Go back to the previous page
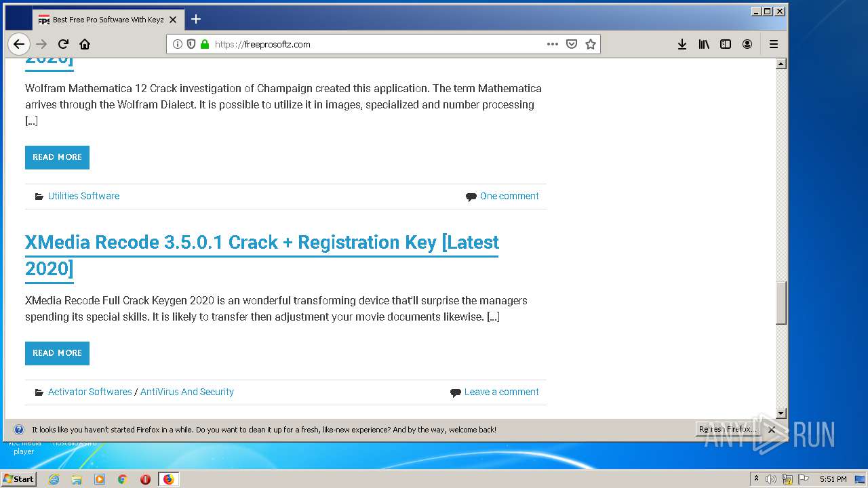The height and width of the screenshot is (488, 868). pos(19,44)
